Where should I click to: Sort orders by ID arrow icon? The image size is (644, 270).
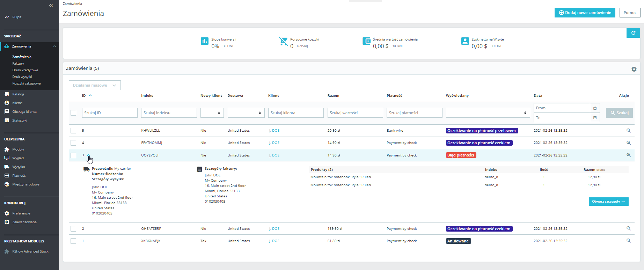point(90,95)
